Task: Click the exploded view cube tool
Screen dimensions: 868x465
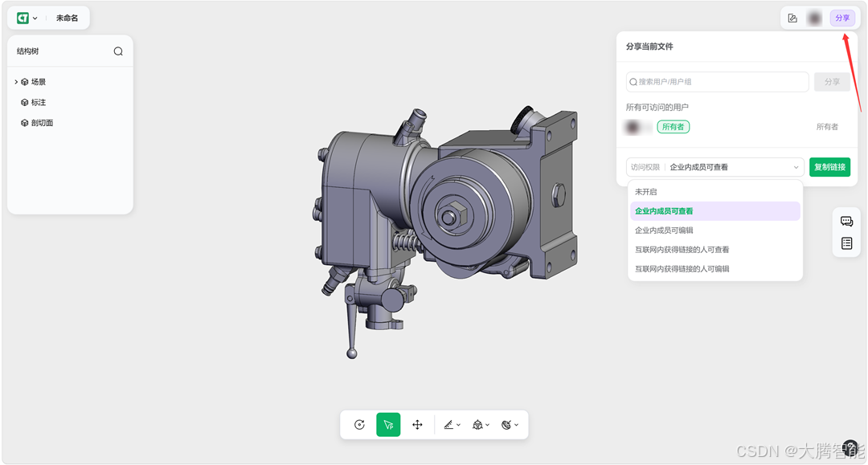Action: coord(477,425)
